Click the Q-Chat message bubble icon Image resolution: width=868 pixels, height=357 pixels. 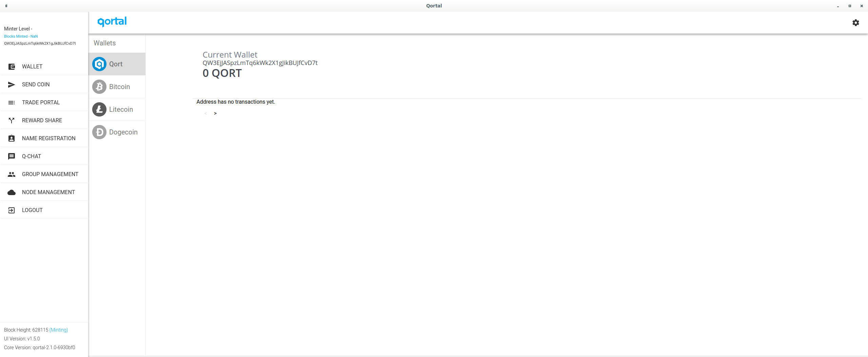pyautogui.click(x=12, y=156)
